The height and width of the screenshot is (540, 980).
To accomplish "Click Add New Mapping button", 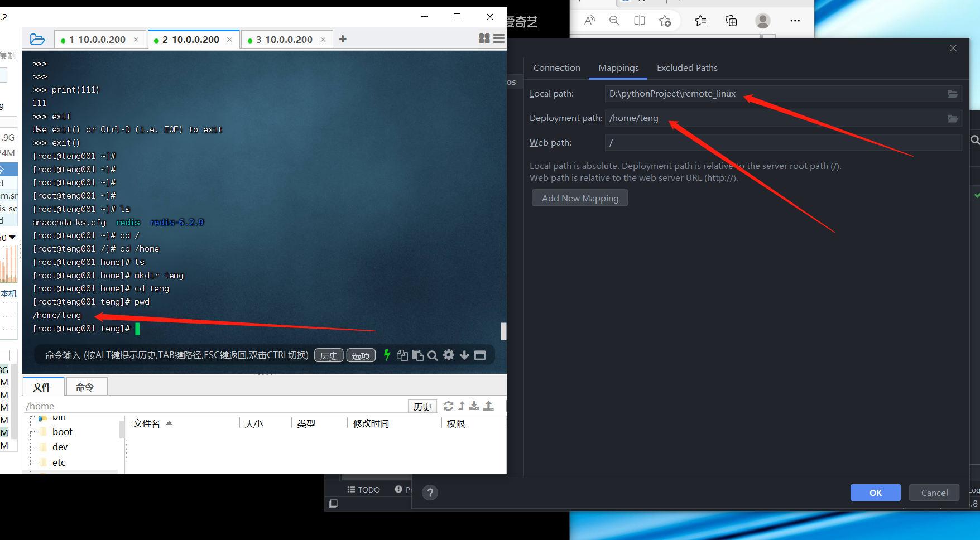I will (580, 198).
